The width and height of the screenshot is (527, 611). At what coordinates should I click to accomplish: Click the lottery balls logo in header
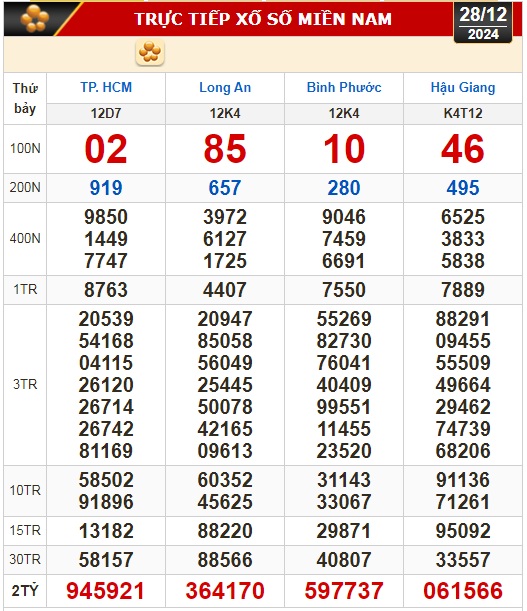[34, 18]
